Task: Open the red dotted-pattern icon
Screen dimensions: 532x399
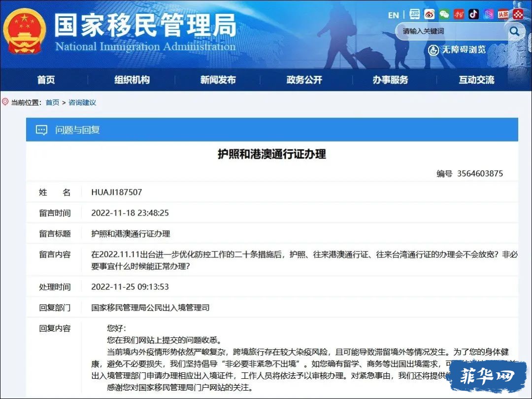Action: pyautogui.click(x=518, y=14)
